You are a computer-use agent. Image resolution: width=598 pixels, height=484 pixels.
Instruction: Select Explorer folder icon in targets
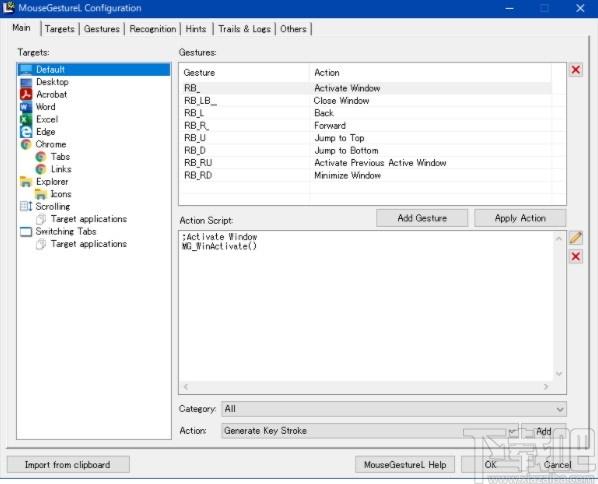pyautogui.click(x=26, y=182)
